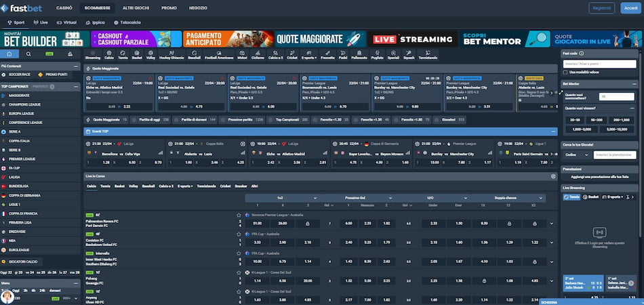Screen dimensions: 644x305
Task: Go to the PROMO menu
Action: [169, 8]
